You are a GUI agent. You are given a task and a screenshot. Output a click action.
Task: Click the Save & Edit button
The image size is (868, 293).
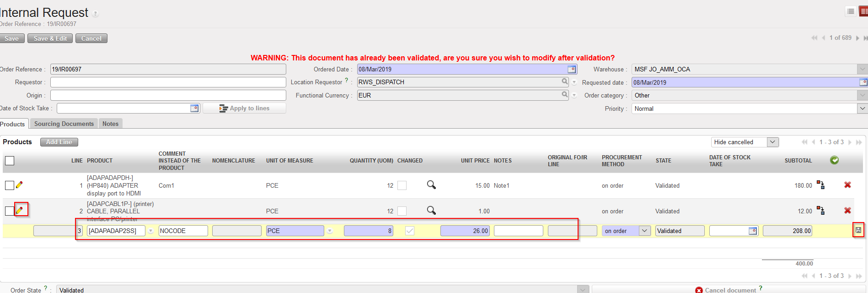[x=50, y=38]
